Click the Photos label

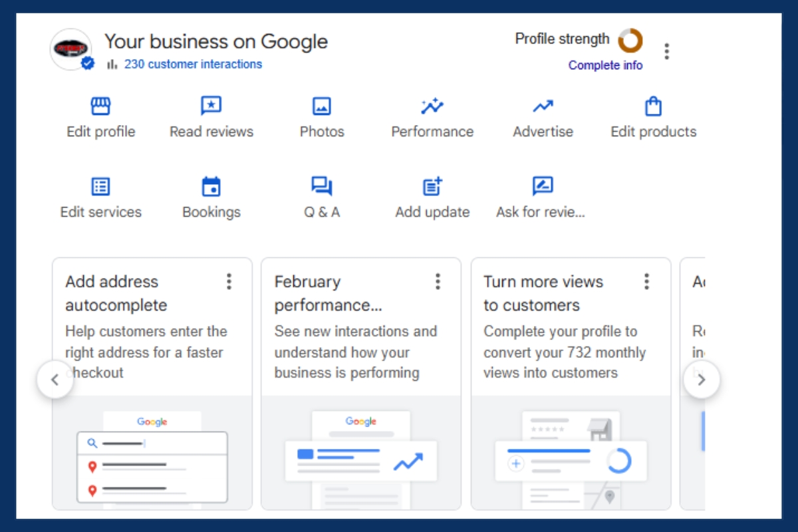[x=322, y=132]
